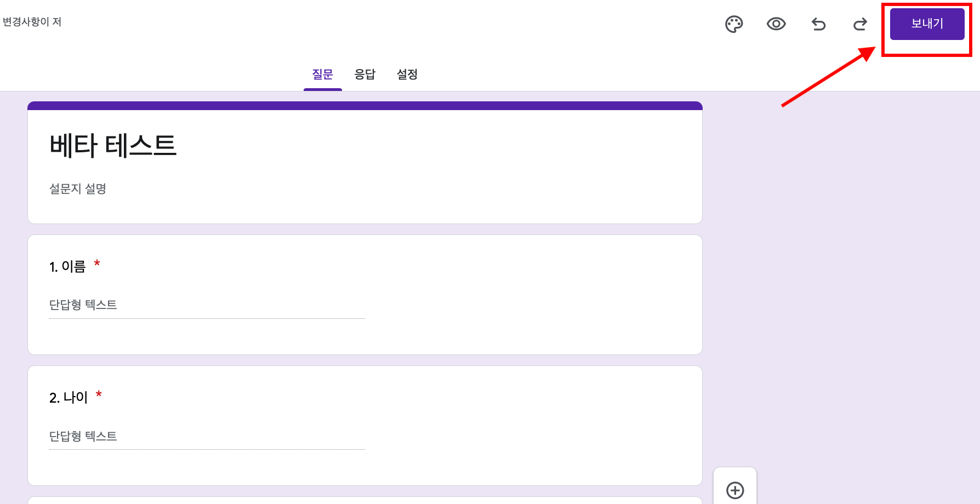Preview the form using the eye icon

[x=776, y=24]
